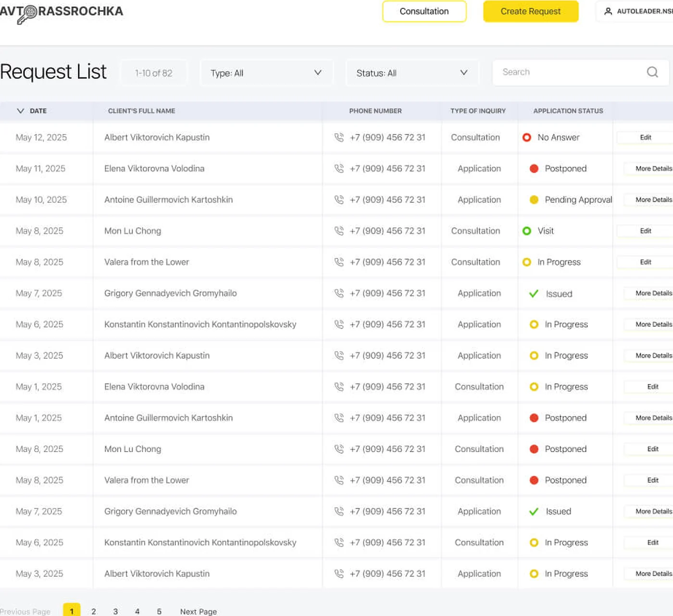Click the Previous Page link
This screenshot has height=616, width=673.
(25, 611)
